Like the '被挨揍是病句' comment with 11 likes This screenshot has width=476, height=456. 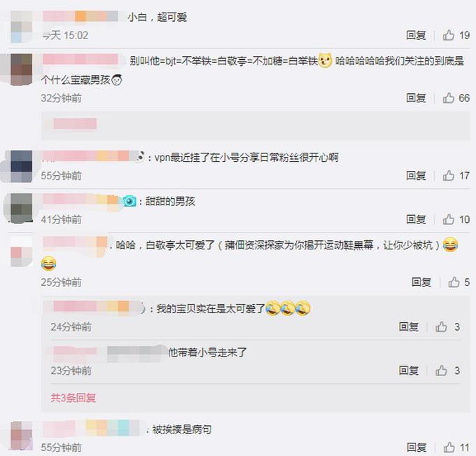click(449, 448)
